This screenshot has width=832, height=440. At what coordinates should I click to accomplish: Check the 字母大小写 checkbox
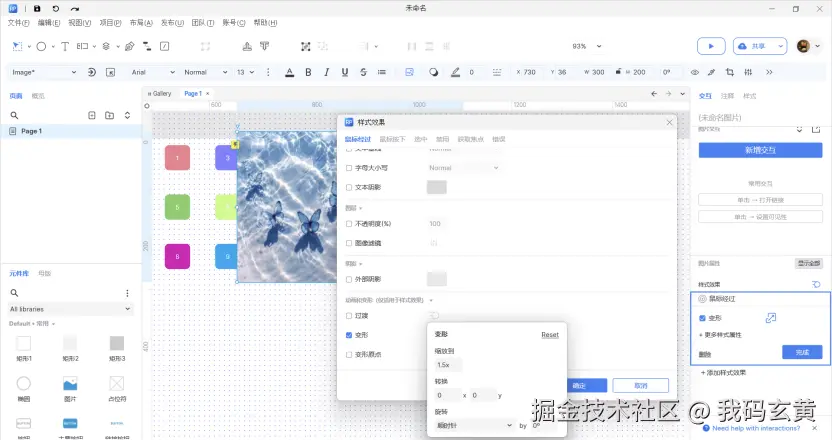pos(349,168)
